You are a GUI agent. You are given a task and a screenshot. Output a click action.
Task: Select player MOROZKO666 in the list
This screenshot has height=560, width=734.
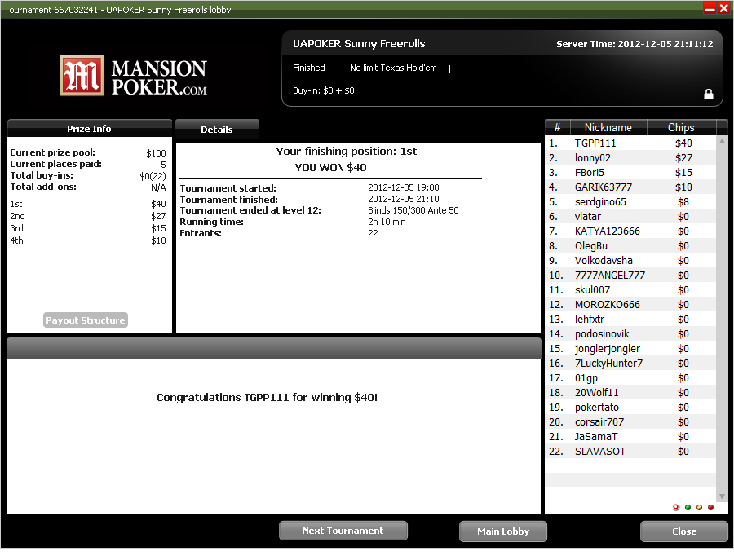(x=630, y=305)
